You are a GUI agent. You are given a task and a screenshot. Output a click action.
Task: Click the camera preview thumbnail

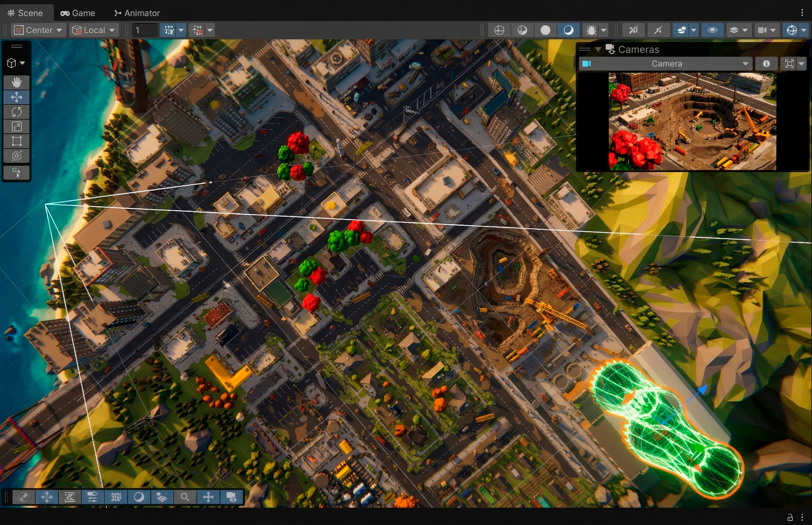[x=692, y=121]
